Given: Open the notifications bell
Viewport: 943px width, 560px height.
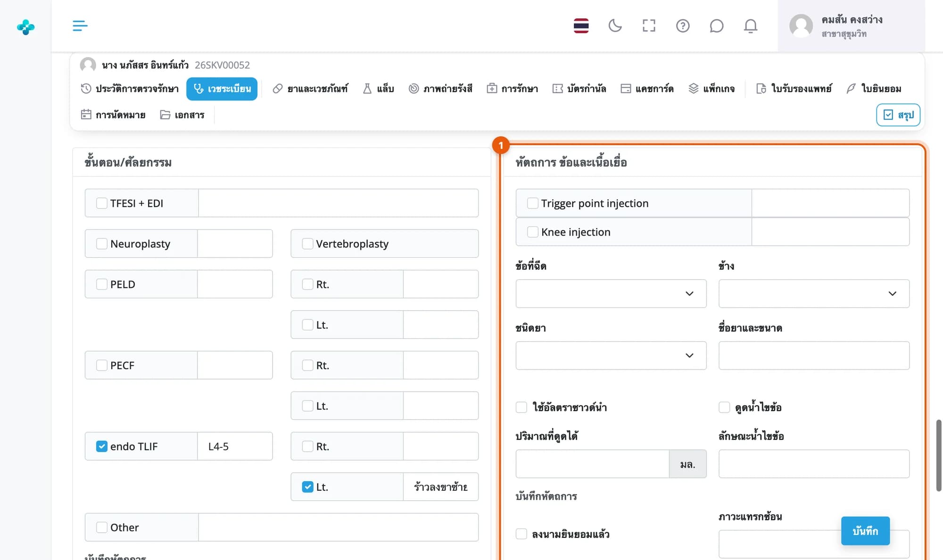Looking at the screenshot, I should pos(751,25).
